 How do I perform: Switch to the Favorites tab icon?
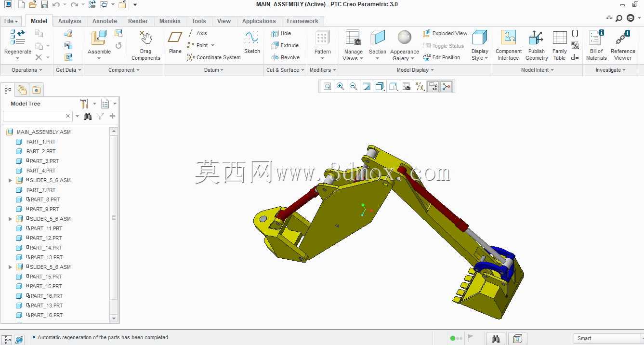(x=36, y=89)
